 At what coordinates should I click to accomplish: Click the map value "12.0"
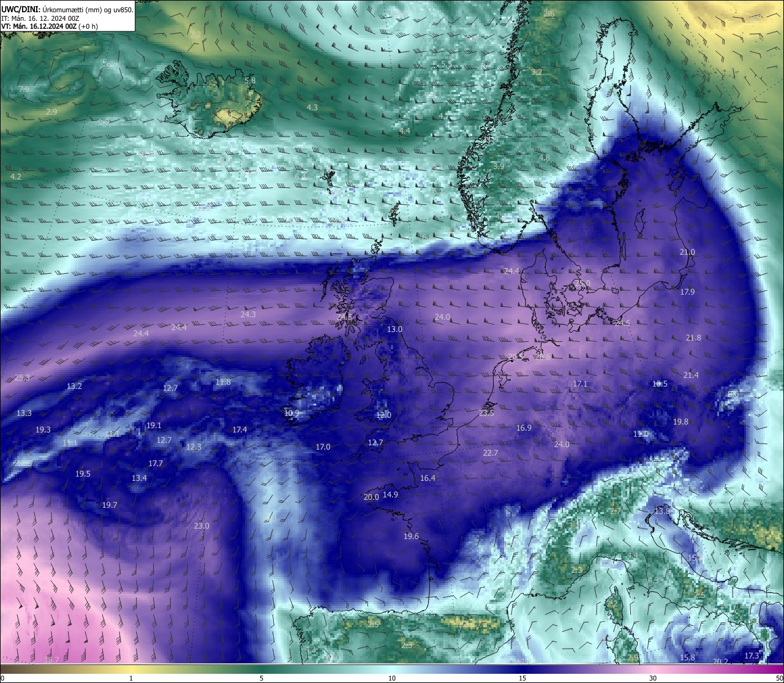(383, 415)
